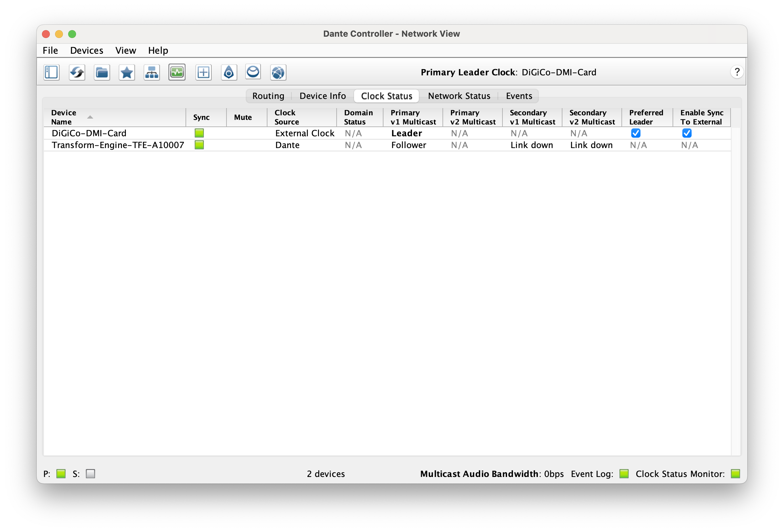Close the Dante Controller window
This screenshot has width=784, height=532.
click(x=46, y=34)
